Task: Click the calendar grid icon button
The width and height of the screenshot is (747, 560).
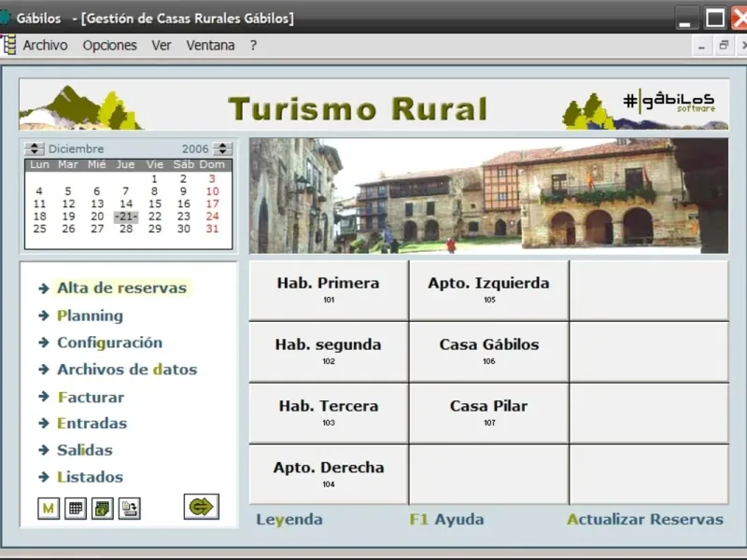Action: (76, 508)
